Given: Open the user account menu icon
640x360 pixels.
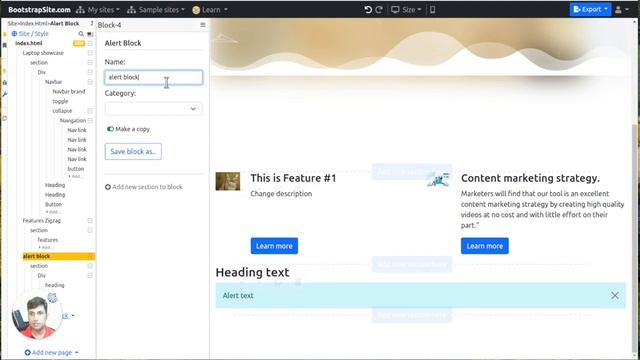Looking at the screenshot, I should click(x=622, y=9).
